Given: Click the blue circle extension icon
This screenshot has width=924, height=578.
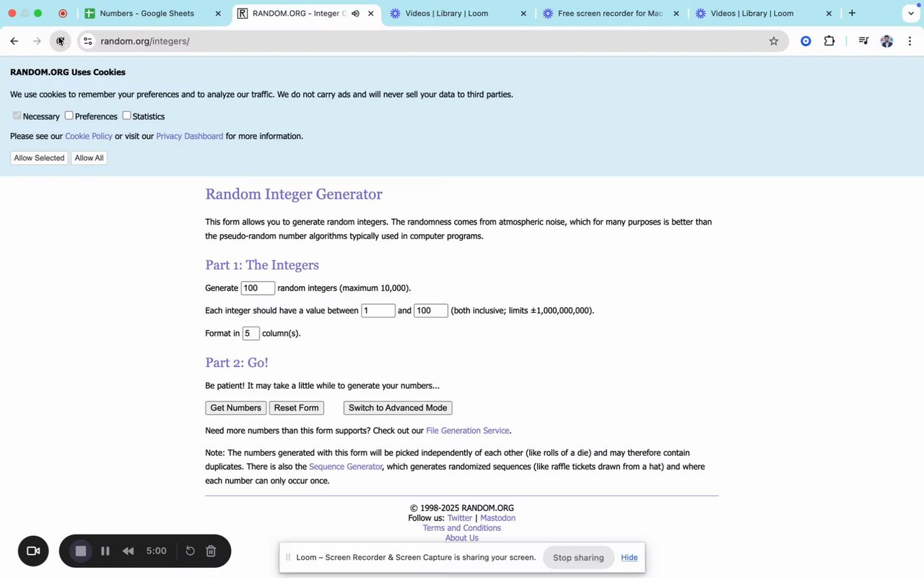Looking at the screenshot, I should pyautogui.click(x=806, y=41).
